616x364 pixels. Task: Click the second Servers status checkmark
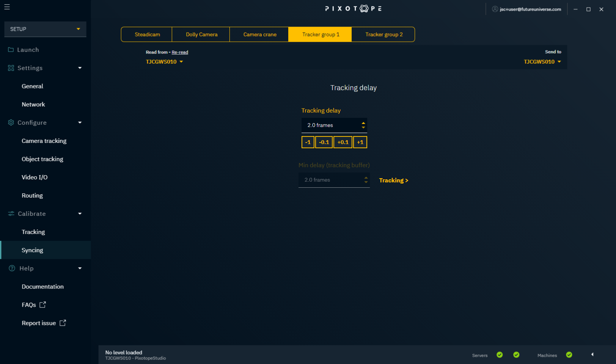(x=516, y=355)
